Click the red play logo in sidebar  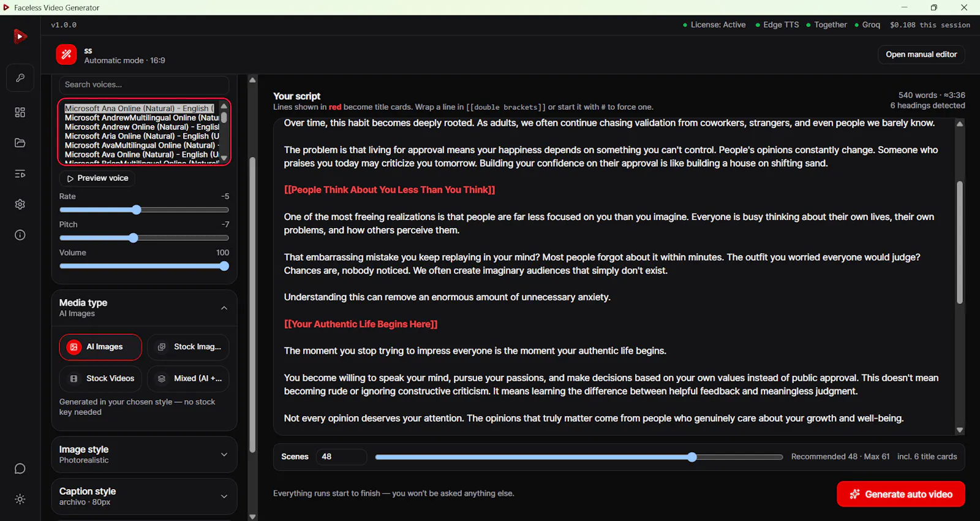pyautogui.click(x=20, y=37)
